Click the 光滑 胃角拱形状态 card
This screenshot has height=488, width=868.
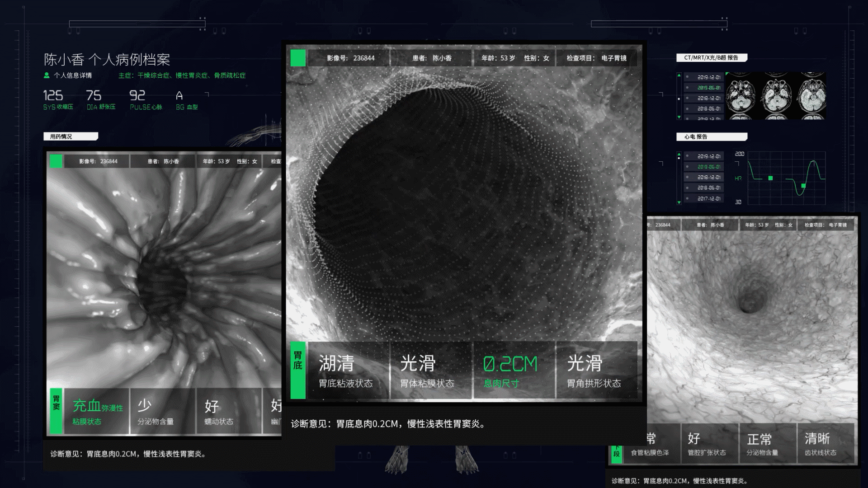pos(597,370)
